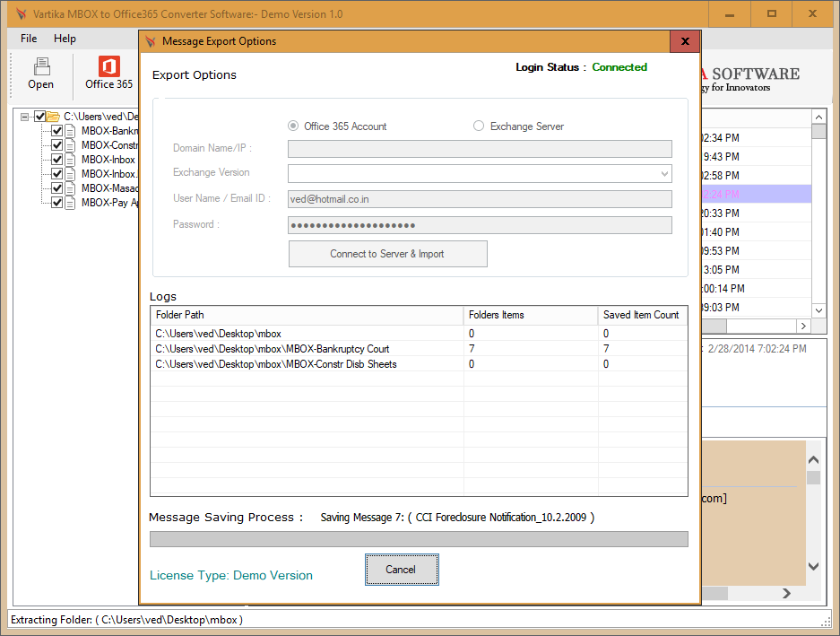Collapse the C:\Users\ved root tree node
This screenshot has width=840, height=636.
click(24, 117)
